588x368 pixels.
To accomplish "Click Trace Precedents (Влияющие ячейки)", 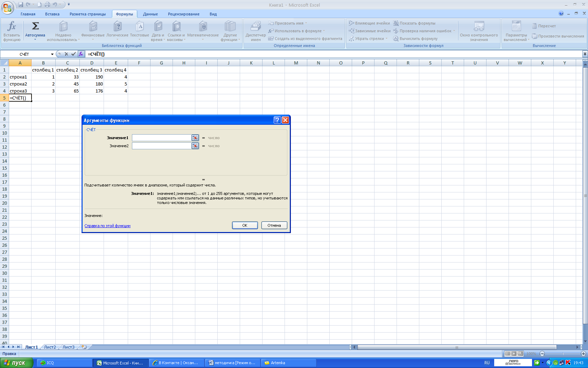I will pyautogui.click(x=369, y=23).
